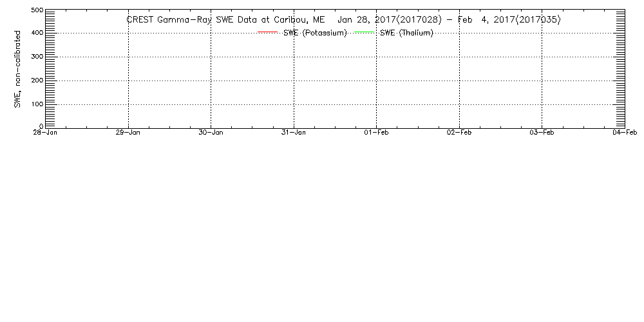Click the 100 y-axis value

tap(37, 104)
